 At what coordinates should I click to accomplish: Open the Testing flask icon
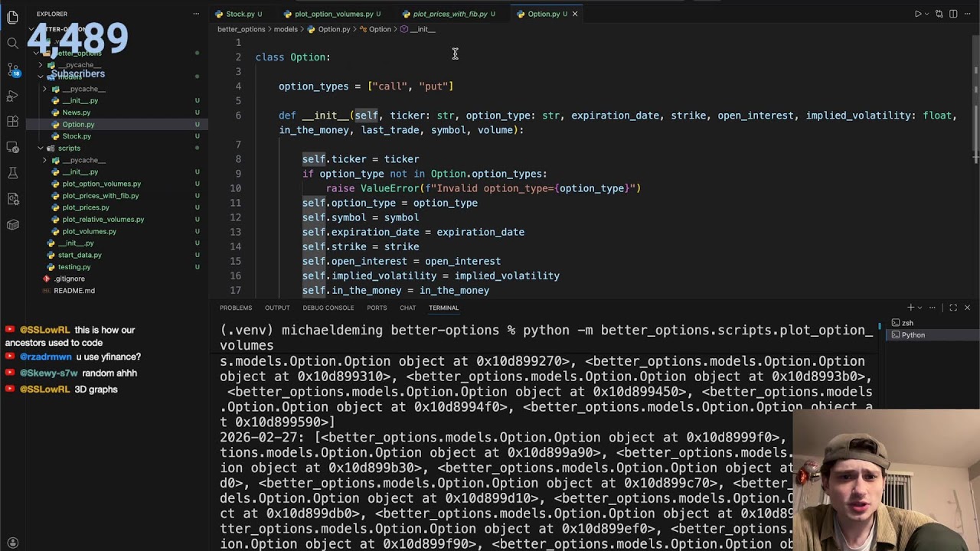pyautogui.click(x=12, y=173)
